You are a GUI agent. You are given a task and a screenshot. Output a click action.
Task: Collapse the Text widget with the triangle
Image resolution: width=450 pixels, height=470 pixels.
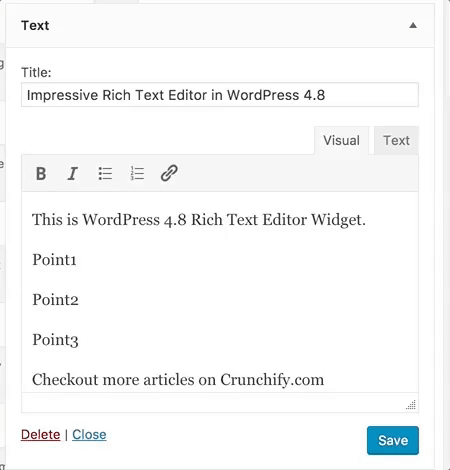tap(413, 25)
